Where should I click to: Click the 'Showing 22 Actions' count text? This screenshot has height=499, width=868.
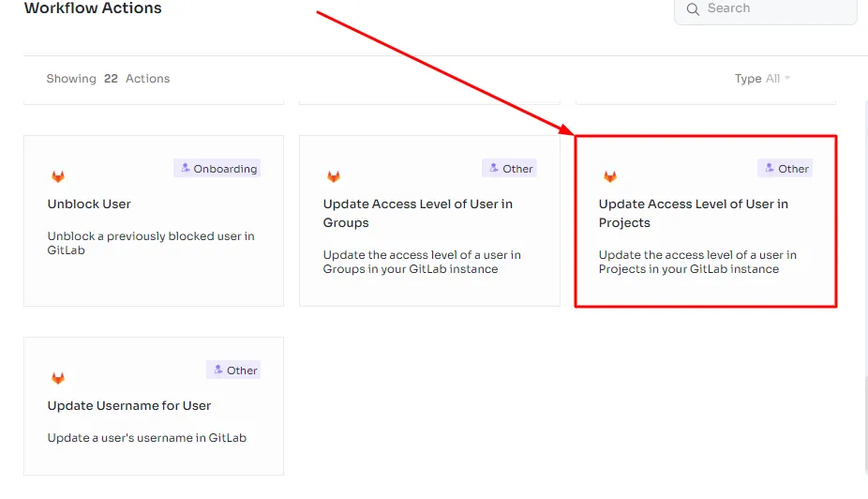point(108,79)
